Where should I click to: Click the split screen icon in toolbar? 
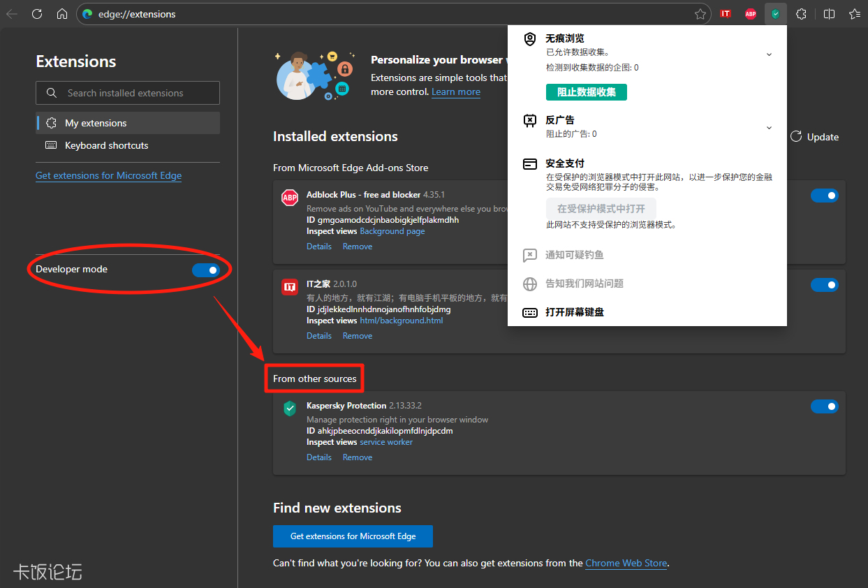tap(829, 13)
